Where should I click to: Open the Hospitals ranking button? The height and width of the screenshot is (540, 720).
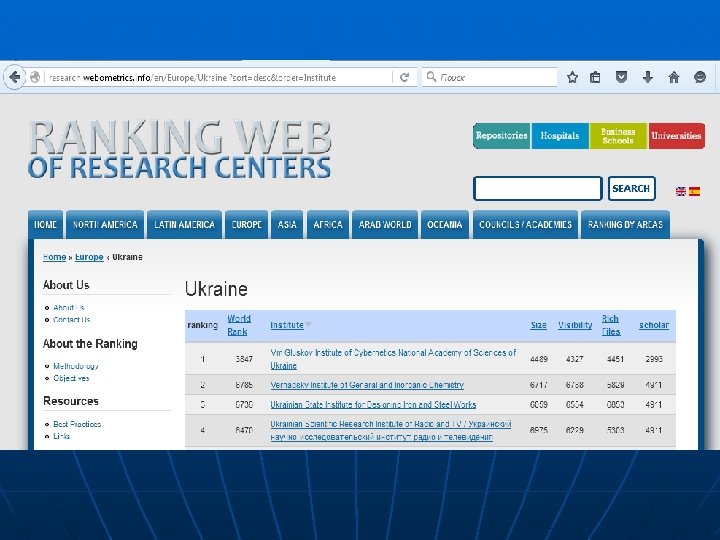click(x=560, y=136)
